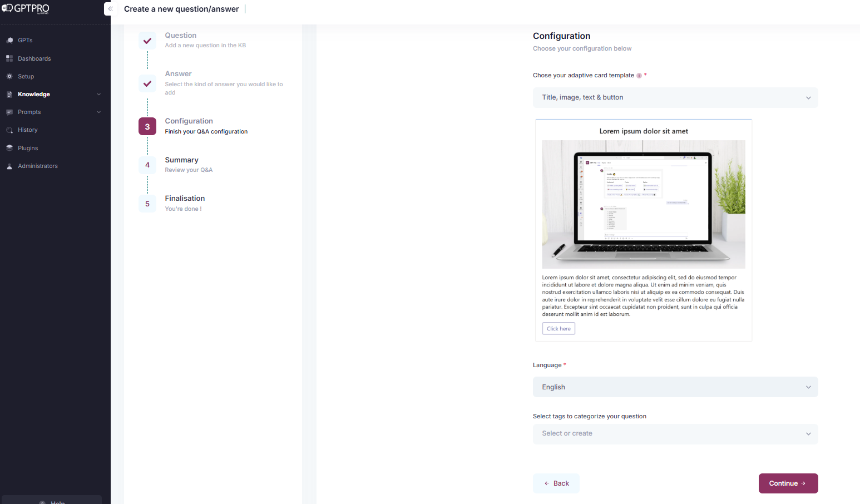Open the GPTs section in the sidebar

pyautogui.click(x=9, y=40)
